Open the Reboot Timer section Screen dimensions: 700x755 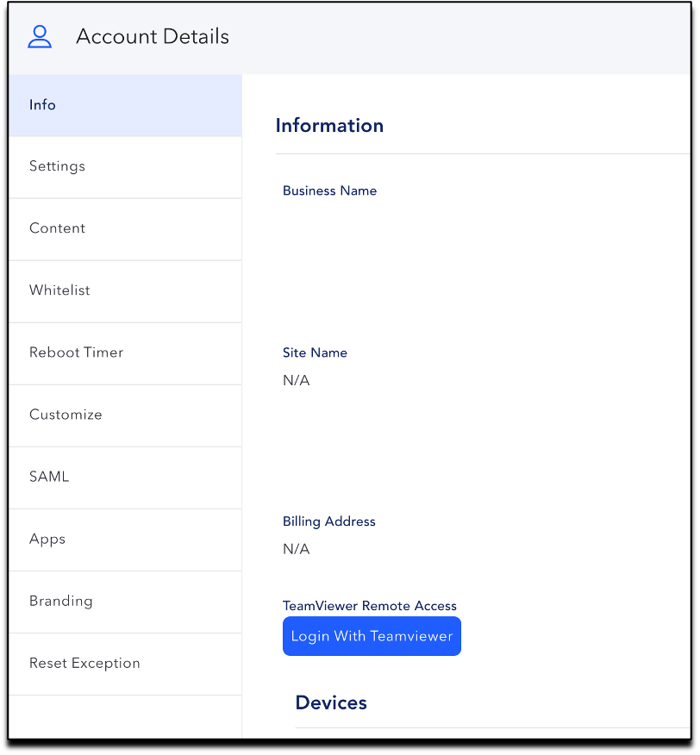(x=125, y=353)
